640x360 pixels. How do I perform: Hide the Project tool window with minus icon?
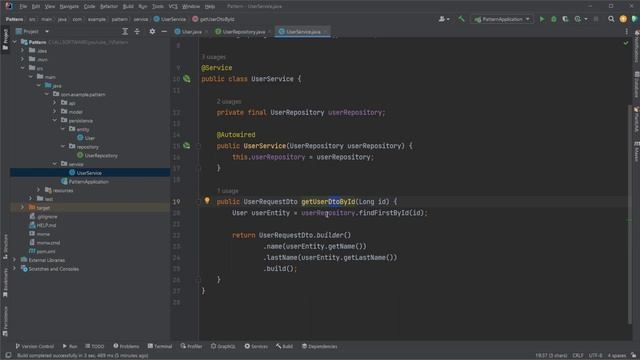pos(164,31)
